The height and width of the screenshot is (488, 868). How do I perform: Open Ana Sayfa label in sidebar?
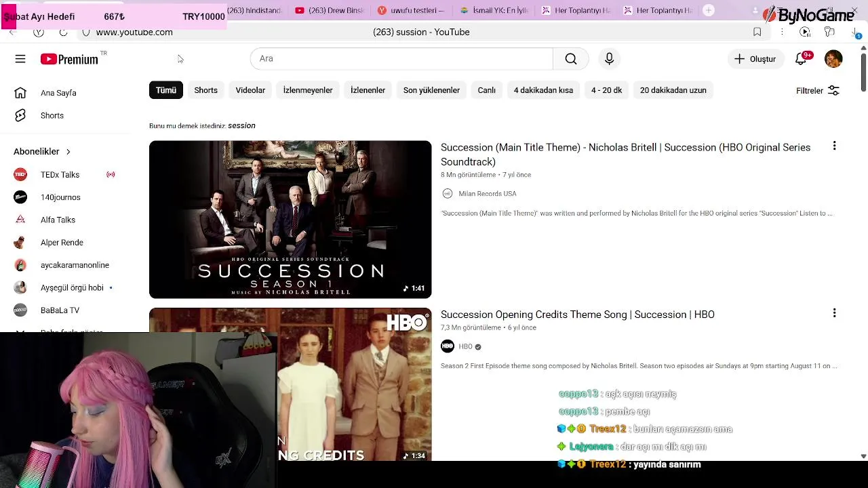(x=58, y=93)
